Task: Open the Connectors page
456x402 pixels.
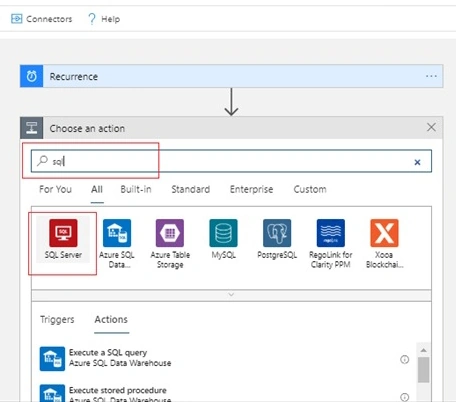Action: click(42, 19)
